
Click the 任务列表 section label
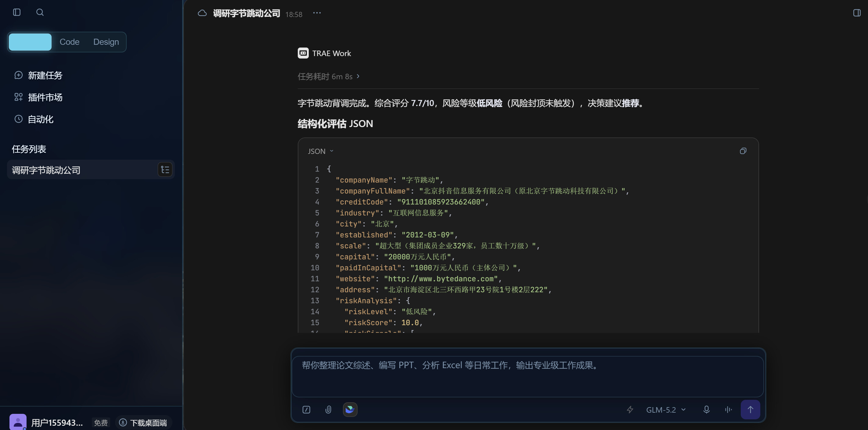29,149
